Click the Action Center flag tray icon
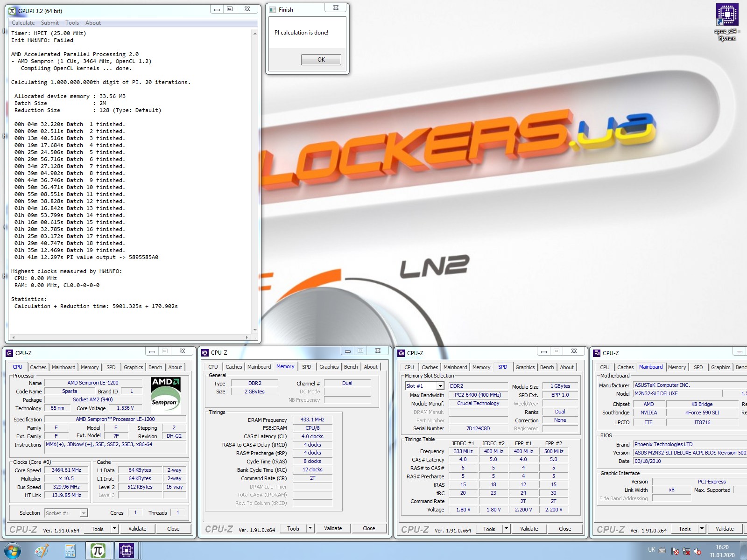 point(675,551)
